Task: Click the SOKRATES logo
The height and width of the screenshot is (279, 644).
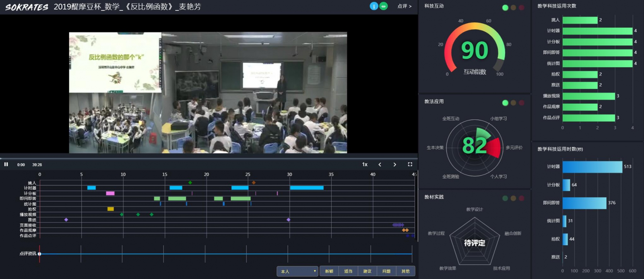Action: 27,7
